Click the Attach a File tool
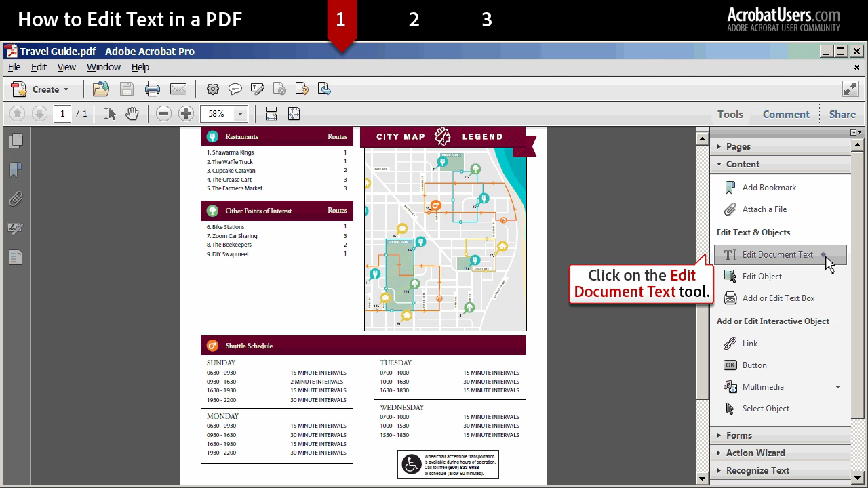The height and width of the screenshot is (488, 868). (x=764, y=209)
